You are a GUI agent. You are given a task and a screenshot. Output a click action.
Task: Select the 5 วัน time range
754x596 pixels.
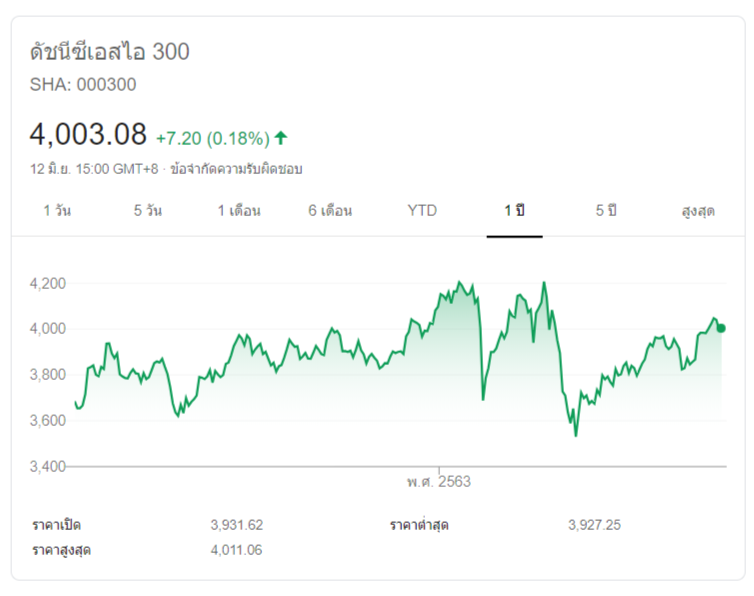click(x=147, y=211)
